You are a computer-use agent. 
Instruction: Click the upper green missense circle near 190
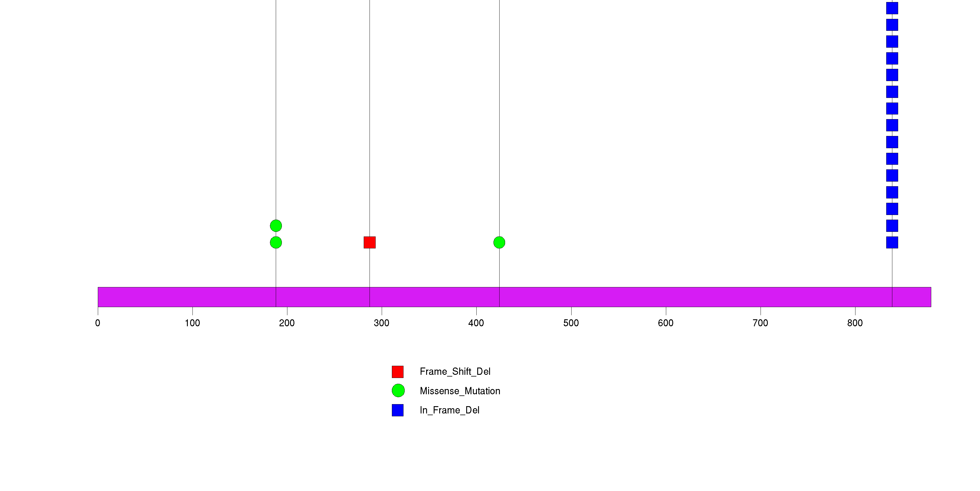point(276,226)
